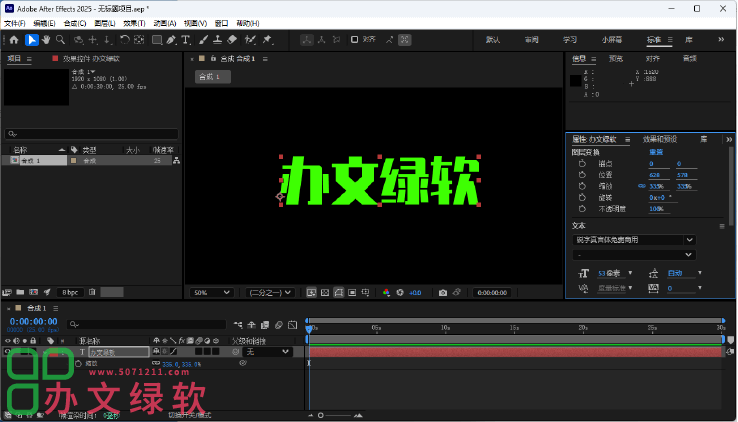This screenshot has height=422, width=738.
Task: Click the 0:00:00:00 current time display in timeline
Action: tap(33, 321)
